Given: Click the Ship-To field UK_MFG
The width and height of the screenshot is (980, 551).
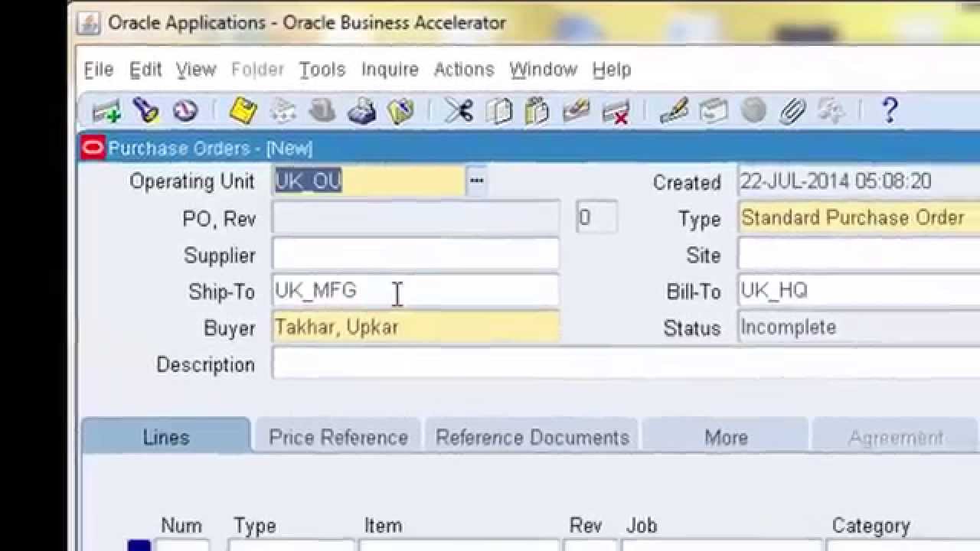Looking at the screenshot, I should pos(416,291).
